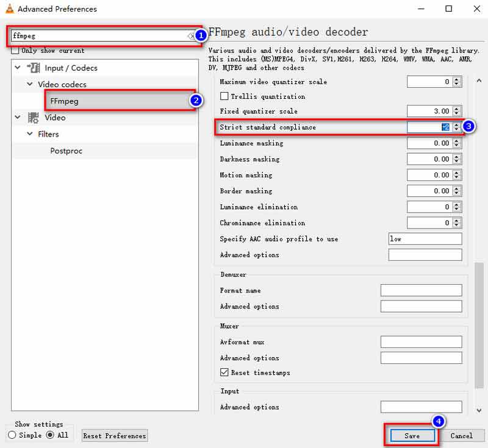Click the scroll down arrow of settings panel
Screen dimensions: 488x448
coord(479,410)
